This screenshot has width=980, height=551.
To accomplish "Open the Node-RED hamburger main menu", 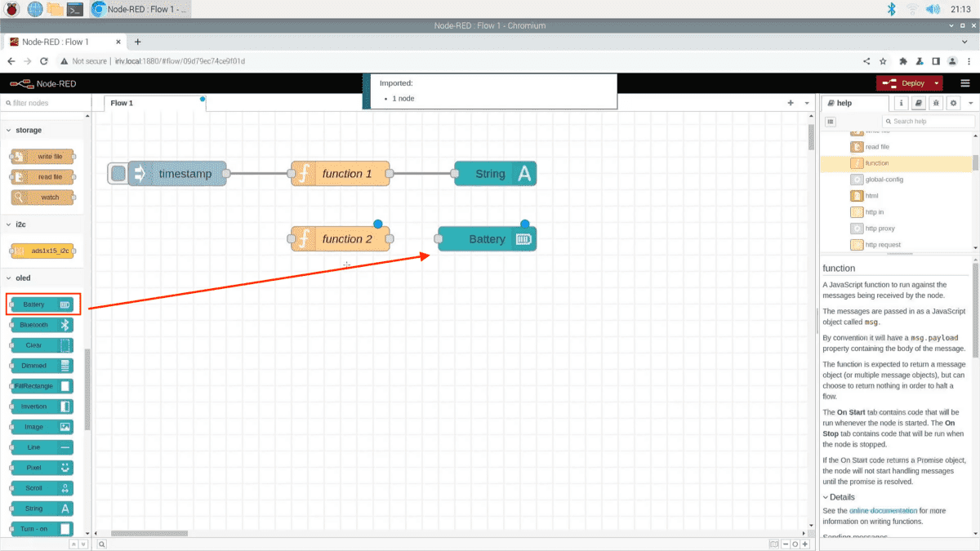I will [965, 83].
